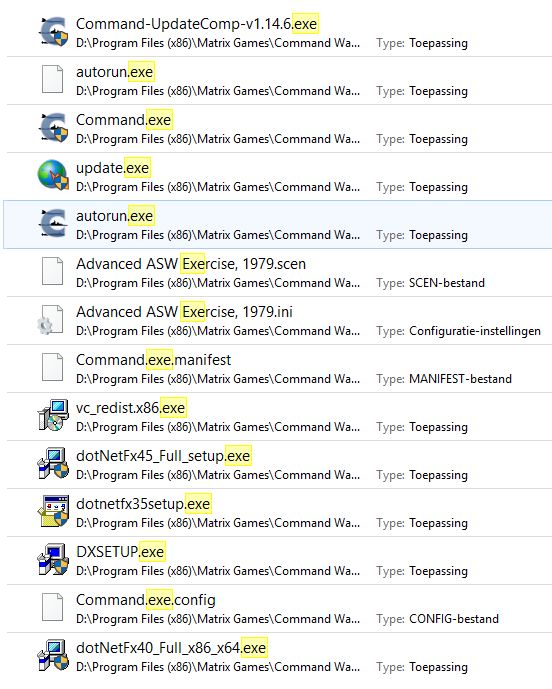Click the SCEN-bestand type of the .scen file
Viewport: 552px width, 689px height.
point(447,283)
